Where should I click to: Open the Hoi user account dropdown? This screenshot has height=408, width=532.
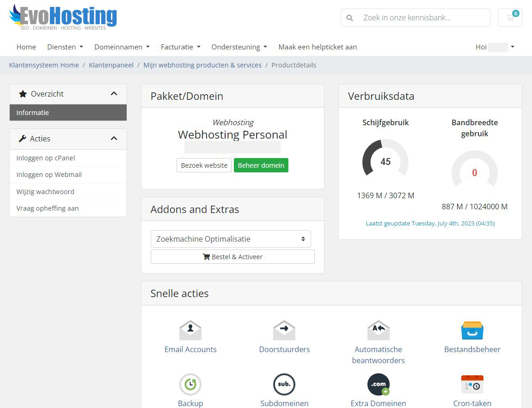point(495,47)
